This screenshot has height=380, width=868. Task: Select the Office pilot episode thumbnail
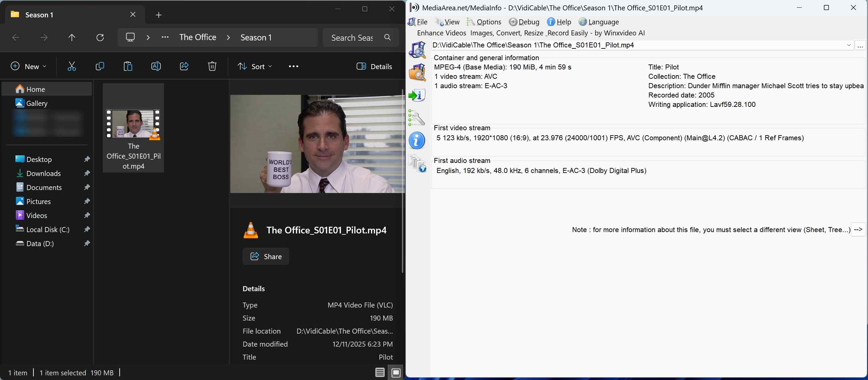[133, 125]
